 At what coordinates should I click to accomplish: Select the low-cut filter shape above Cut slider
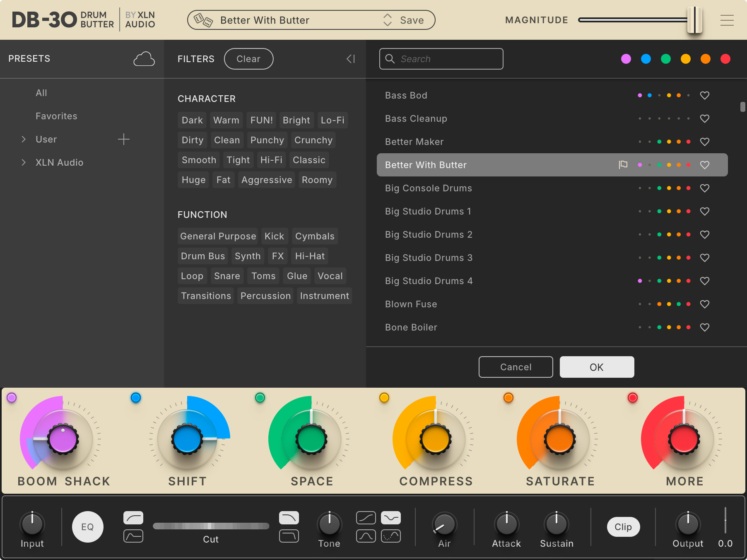(133, 518)
